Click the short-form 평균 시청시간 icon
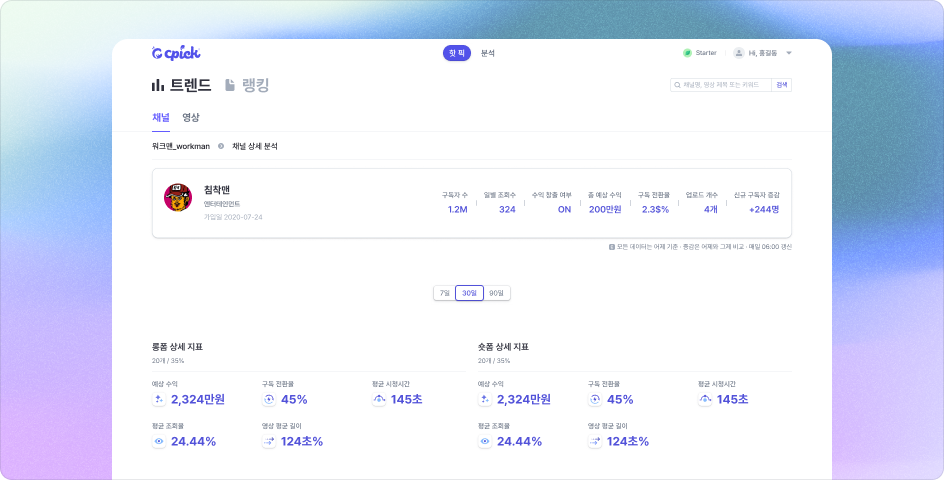 tap(705, 399)
